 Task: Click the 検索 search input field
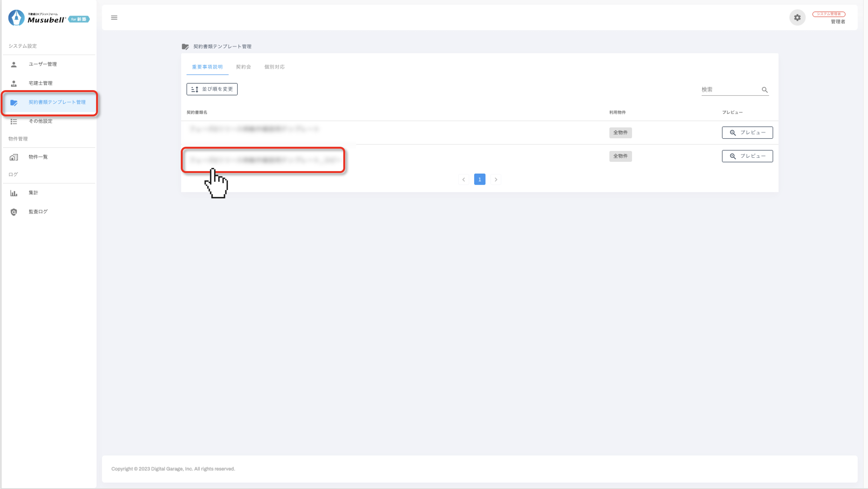point(729,90)
